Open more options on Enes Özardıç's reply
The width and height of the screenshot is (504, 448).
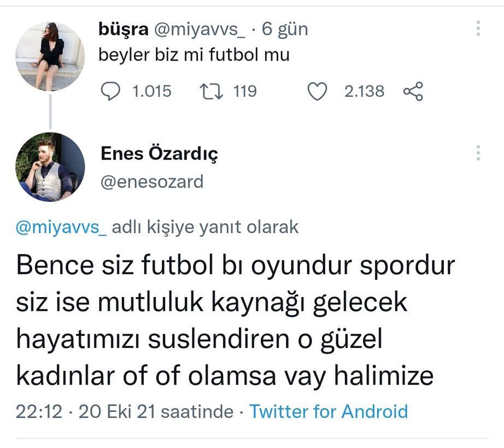[478, 153]
